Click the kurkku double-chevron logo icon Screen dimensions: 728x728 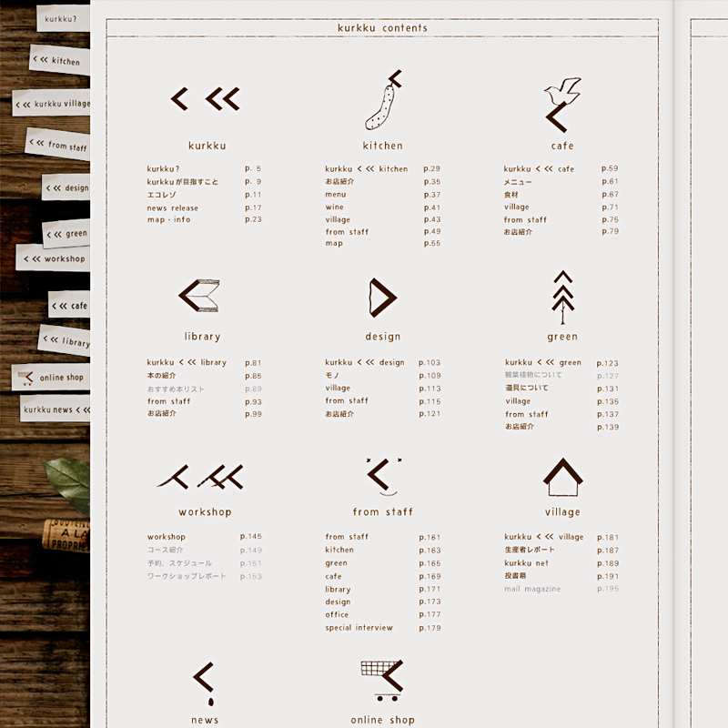207,99
